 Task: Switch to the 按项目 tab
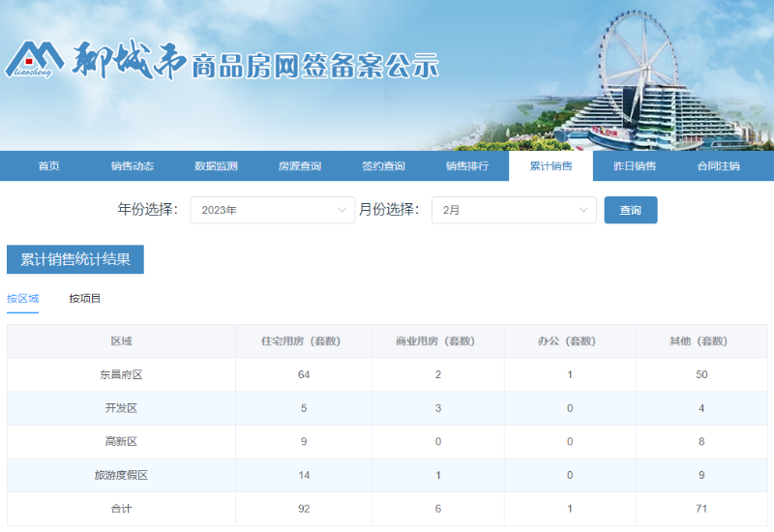point(85,299)
